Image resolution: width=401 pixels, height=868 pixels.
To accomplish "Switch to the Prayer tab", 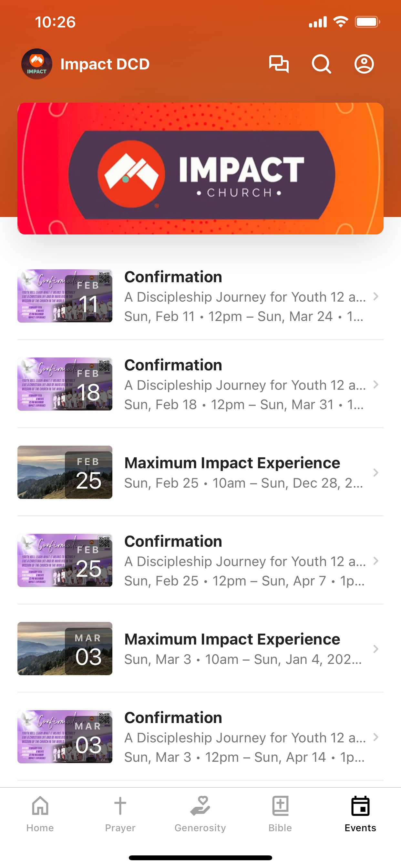I will (120, 814).
